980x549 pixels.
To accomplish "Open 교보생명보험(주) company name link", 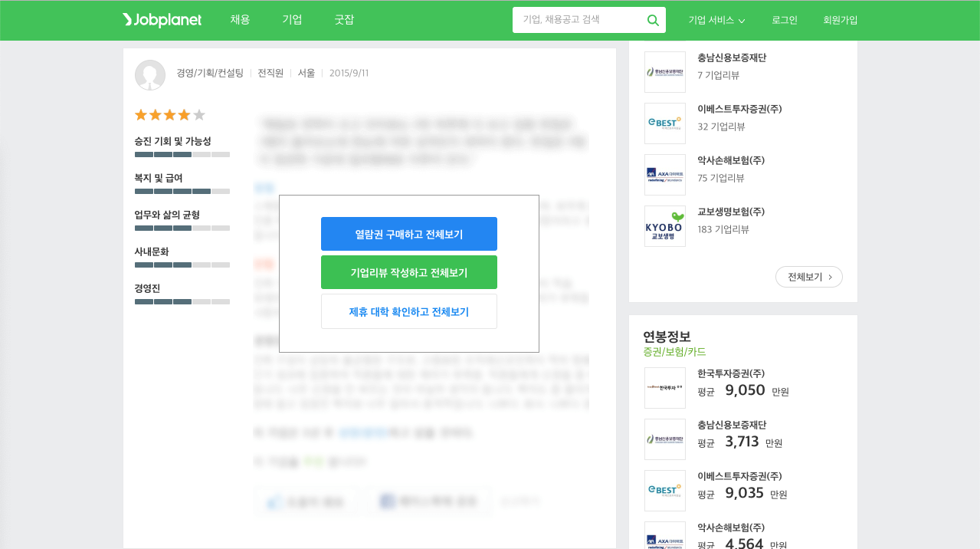I will tap(731, 212).
